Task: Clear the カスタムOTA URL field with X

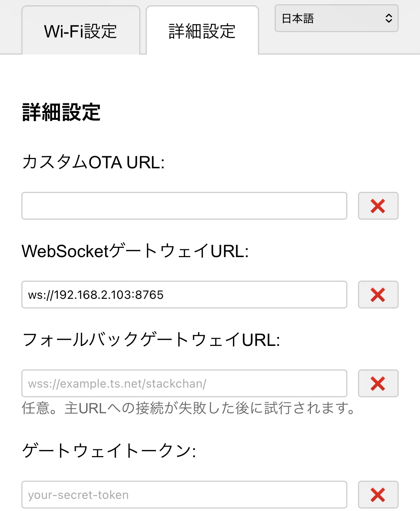Action: (x=378, y=206)
